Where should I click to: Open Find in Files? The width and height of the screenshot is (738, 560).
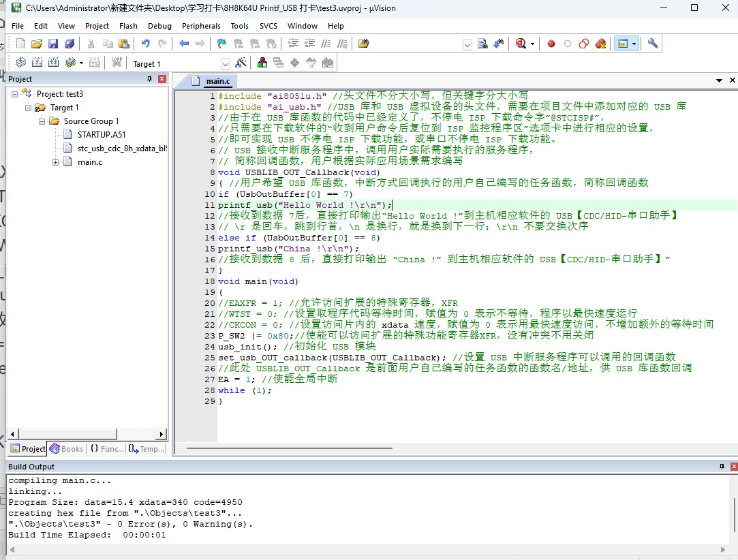pyautogui.click(x=363, y=44)
